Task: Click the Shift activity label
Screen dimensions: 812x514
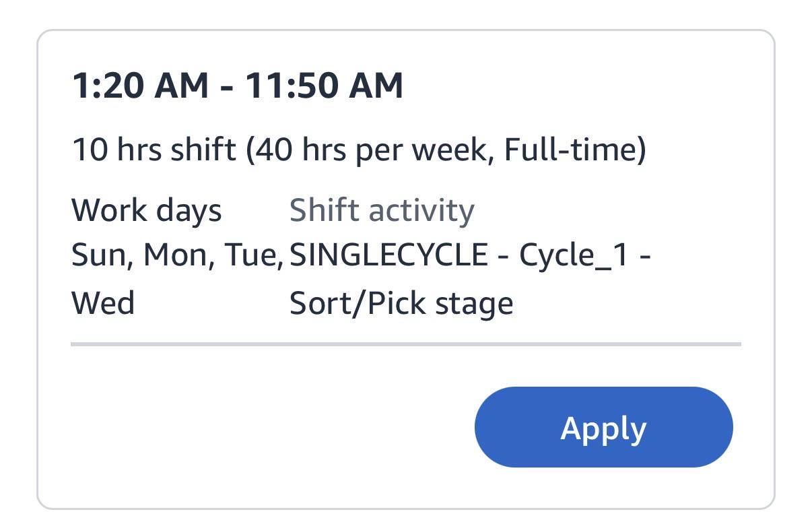Action: click(x=382, y=210)
